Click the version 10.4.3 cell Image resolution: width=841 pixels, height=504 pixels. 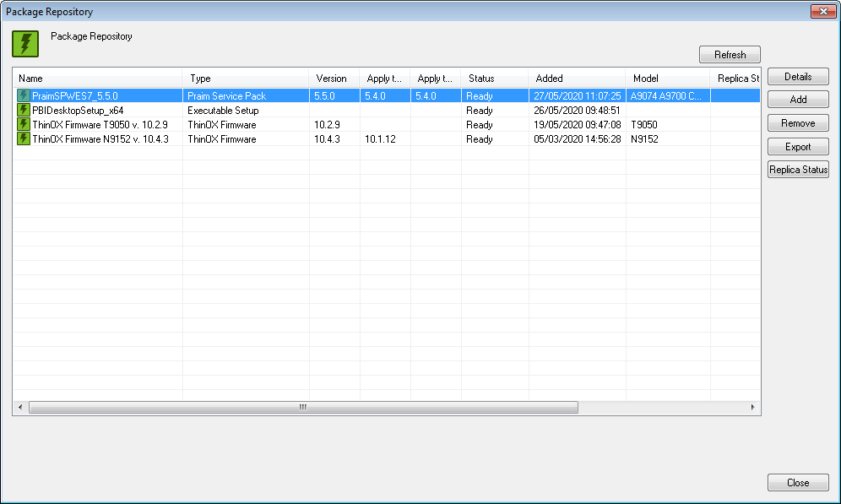[x=327, y=139]
